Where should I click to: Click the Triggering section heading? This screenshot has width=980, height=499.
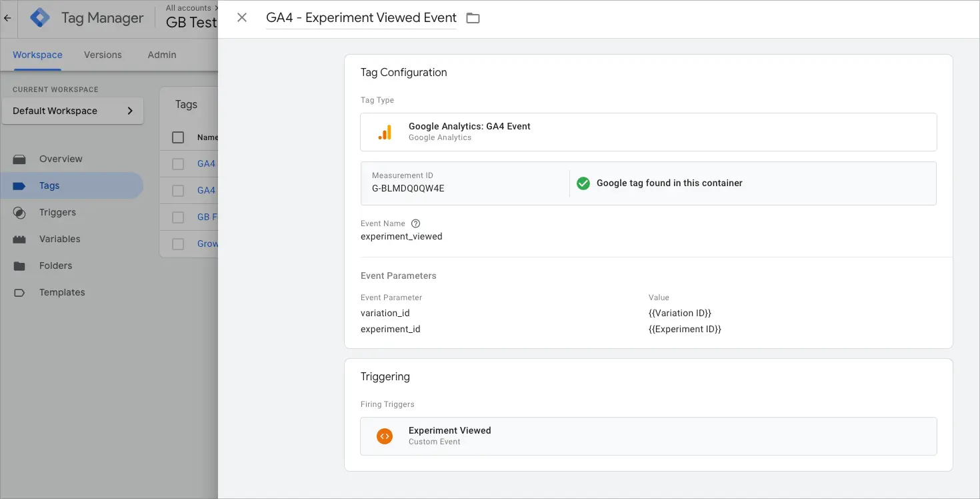[x=385, y=376]
